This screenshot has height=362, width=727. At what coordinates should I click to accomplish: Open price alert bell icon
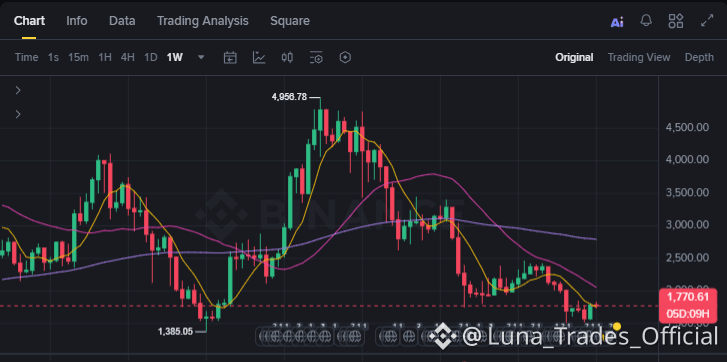click(x=646, y=21)
